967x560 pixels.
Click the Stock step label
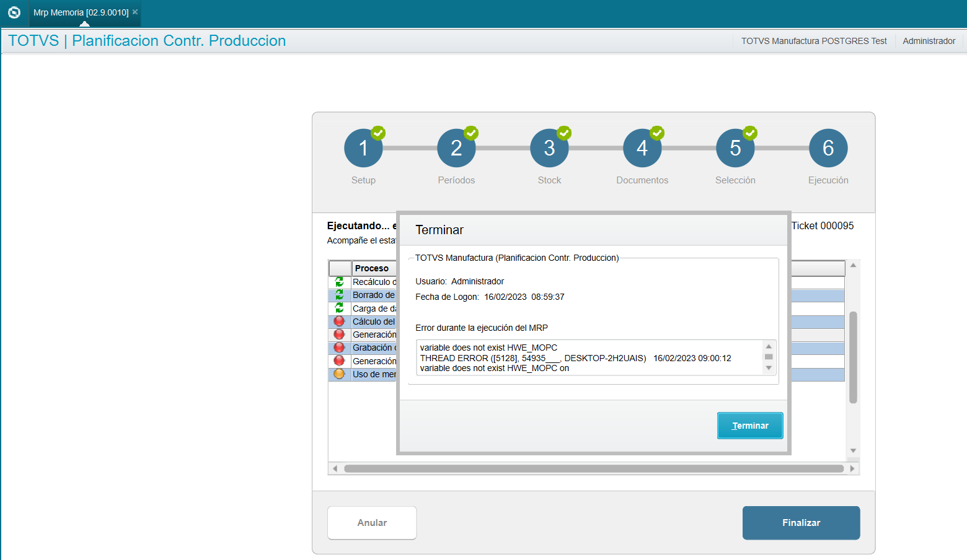pyautogui.click(x=549, y=180)
